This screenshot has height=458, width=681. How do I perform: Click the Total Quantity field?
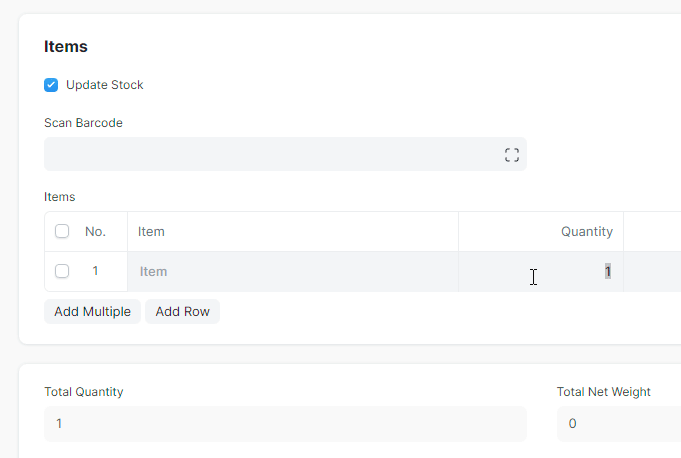(x=285, y=424)
